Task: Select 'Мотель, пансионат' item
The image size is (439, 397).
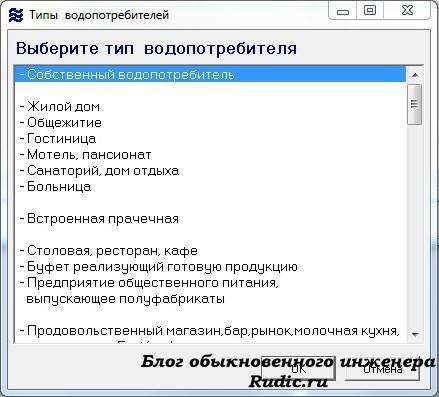Action: pyautogui.click(x=210, y=155)
